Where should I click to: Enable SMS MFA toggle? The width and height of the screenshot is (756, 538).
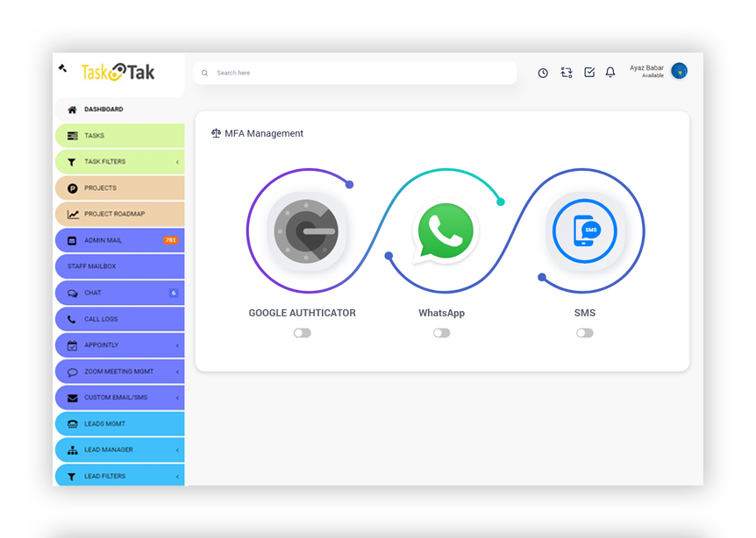click(x=585, y=333)
